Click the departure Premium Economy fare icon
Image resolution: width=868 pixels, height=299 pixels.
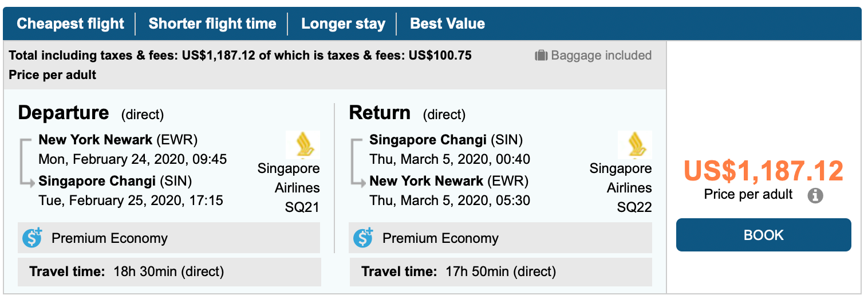click(33, 238)
